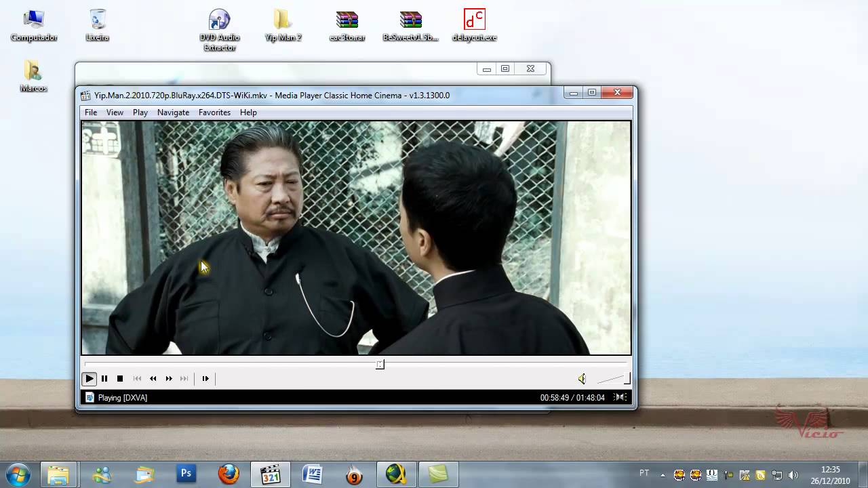This screenshot has width=868, height=488.
Task: Click the seek bar thumb on the timeline
Action: 380,365
